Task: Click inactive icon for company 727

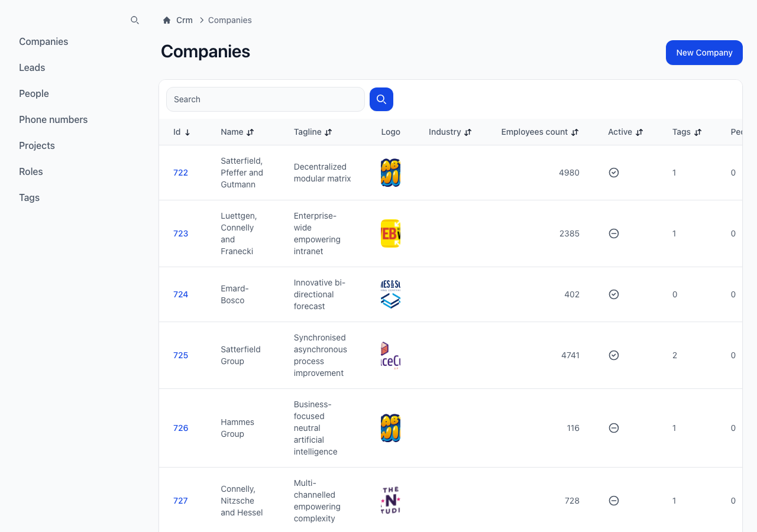Action: 614,501
